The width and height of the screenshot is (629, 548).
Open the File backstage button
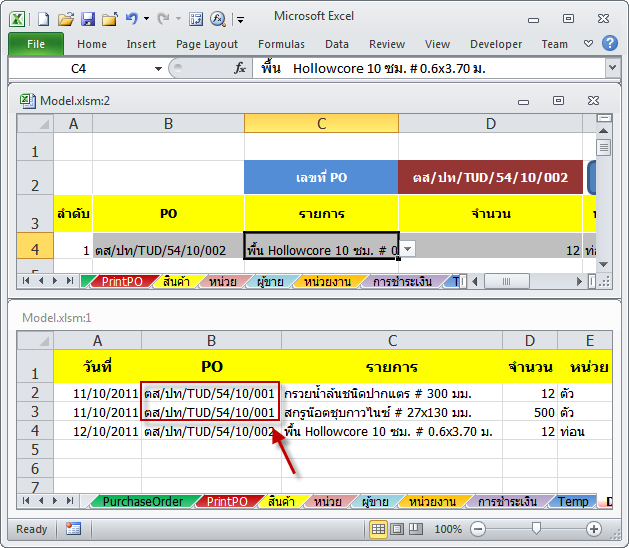coord(36,44)
